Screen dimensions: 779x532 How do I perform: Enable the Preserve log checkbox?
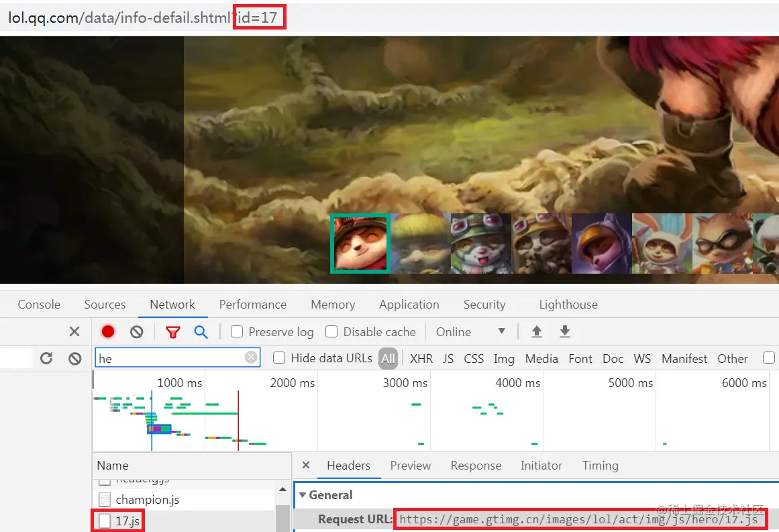click(x=237, y=331)
